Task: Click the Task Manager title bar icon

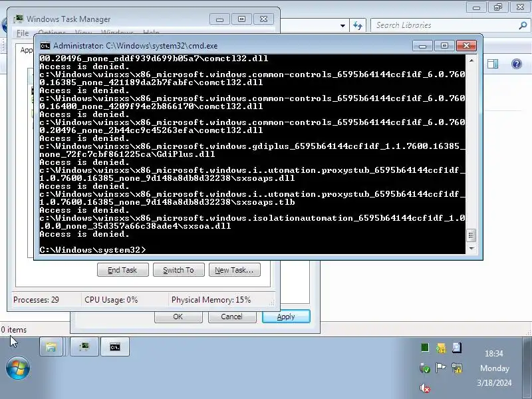Action: (x=19, y=19)
